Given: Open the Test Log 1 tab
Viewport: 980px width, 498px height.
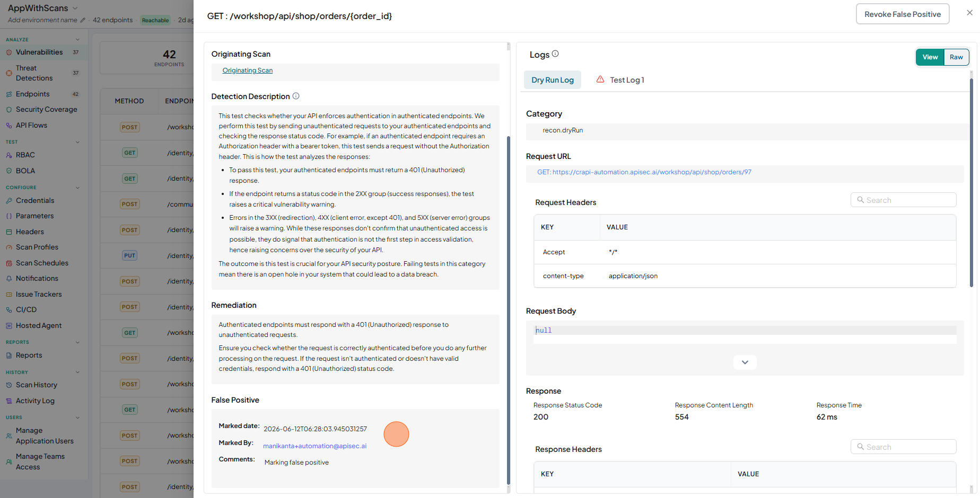Looking at the screenshot, I should tap(620, 80).
